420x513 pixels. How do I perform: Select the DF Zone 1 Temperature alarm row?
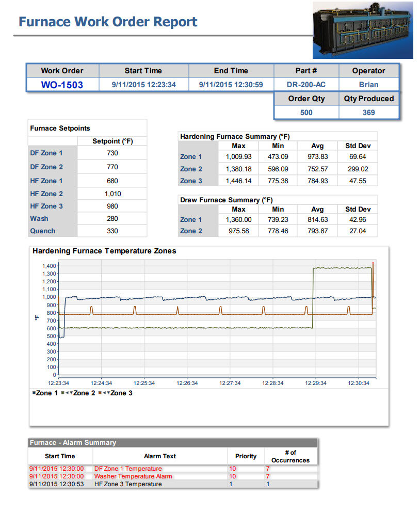coord(128,469)
